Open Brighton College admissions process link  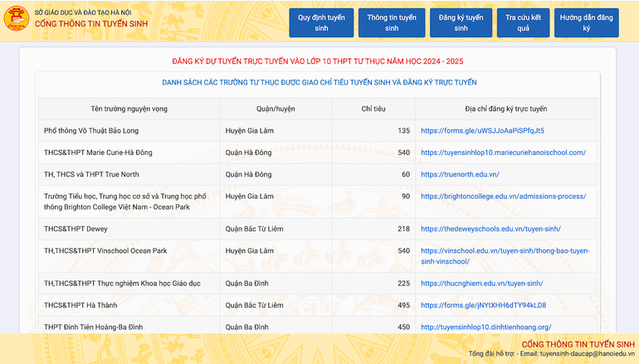[x=503, y=197]
